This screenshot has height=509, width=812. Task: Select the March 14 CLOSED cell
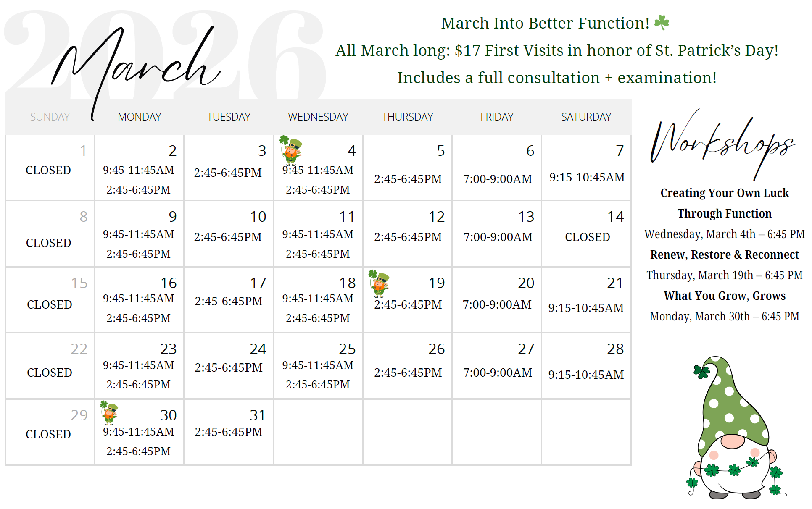click(587, 237)
